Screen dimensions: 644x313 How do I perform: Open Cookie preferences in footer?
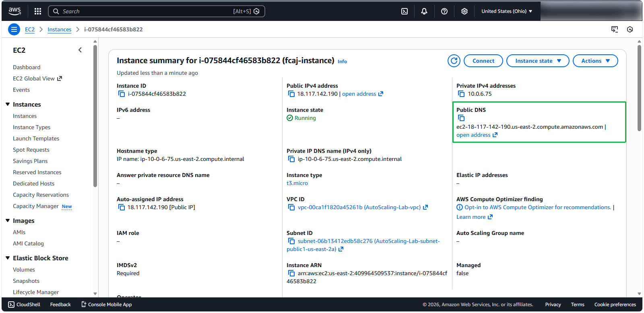tap(615, 305)
